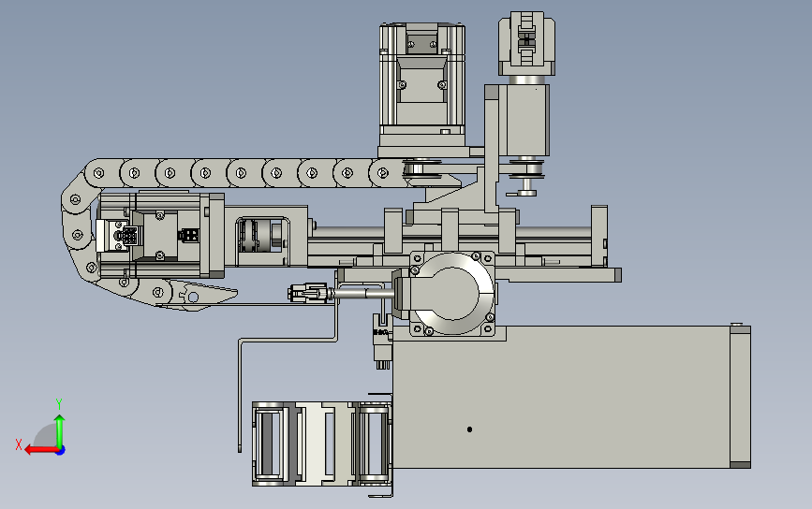The image size is (812, 509).
Task: Click the blue Z axis ball at triad origin
Action: tap(61, 451)
